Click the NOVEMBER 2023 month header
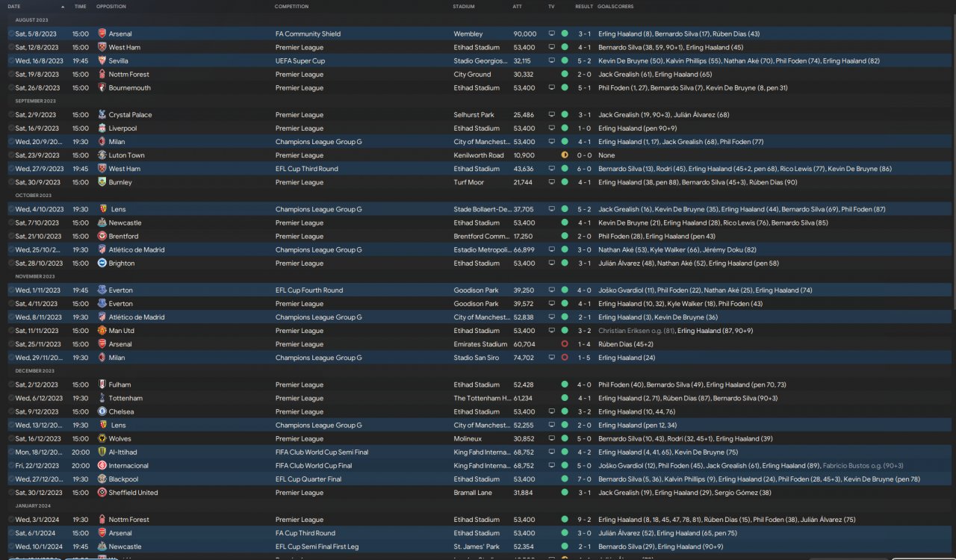956x560 pixels. [35, 276]
